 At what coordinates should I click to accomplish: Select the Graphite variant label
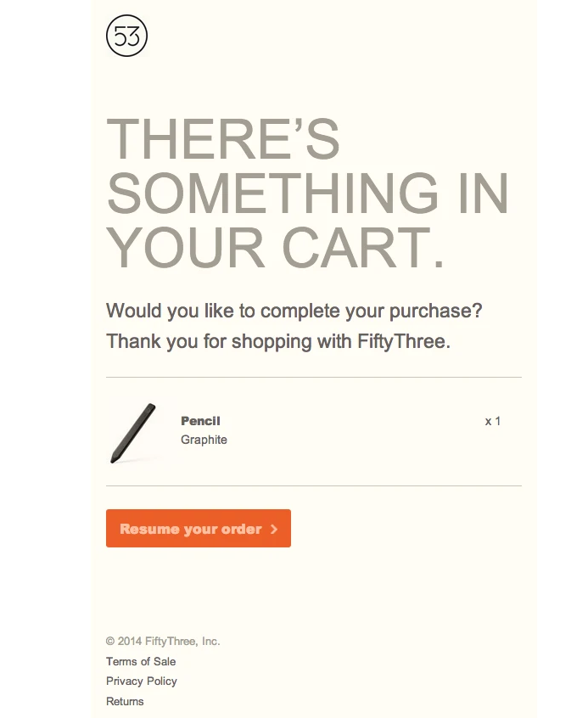click(x=204, y=440)
